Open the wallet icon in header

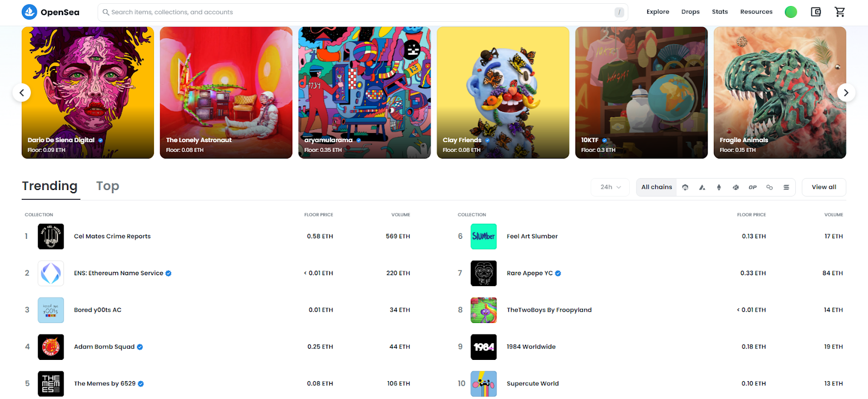[815, 12]
